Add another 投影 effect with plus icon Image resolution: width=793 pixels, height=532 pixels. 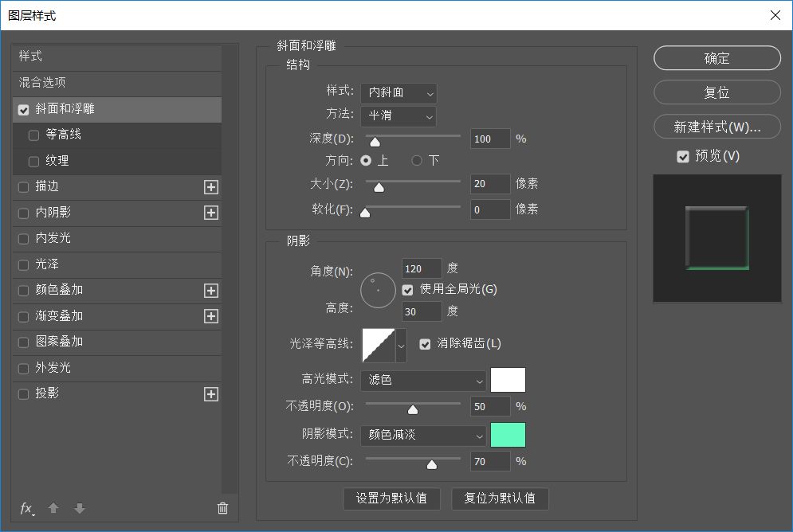coord(211,394)
